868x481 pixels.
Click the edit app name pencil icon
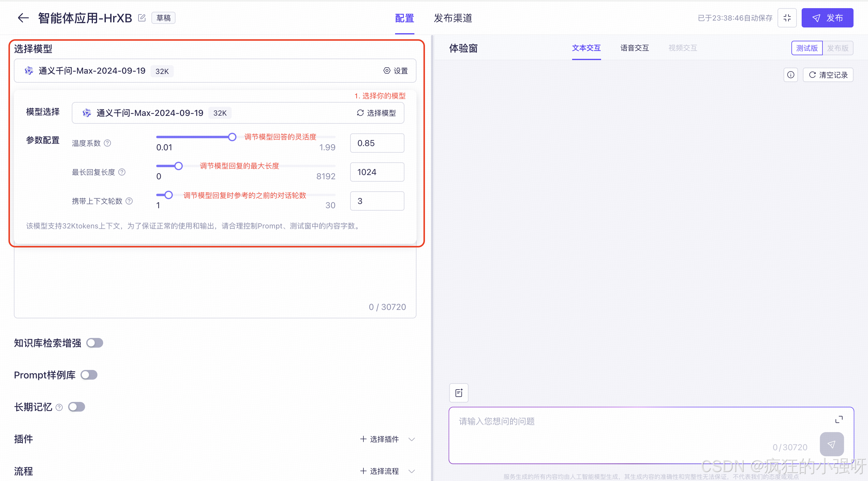tap(142, 18)
